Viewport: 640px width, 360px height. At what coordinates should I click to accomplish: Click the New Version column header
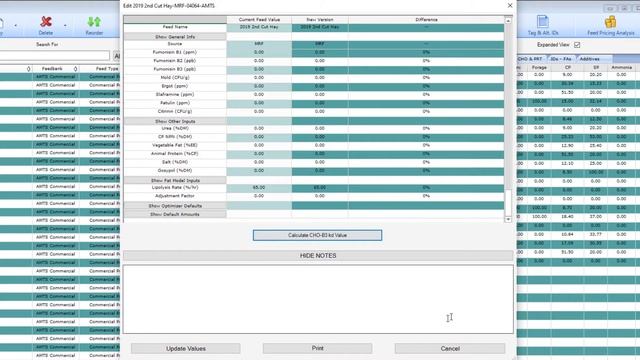point(320,20)
